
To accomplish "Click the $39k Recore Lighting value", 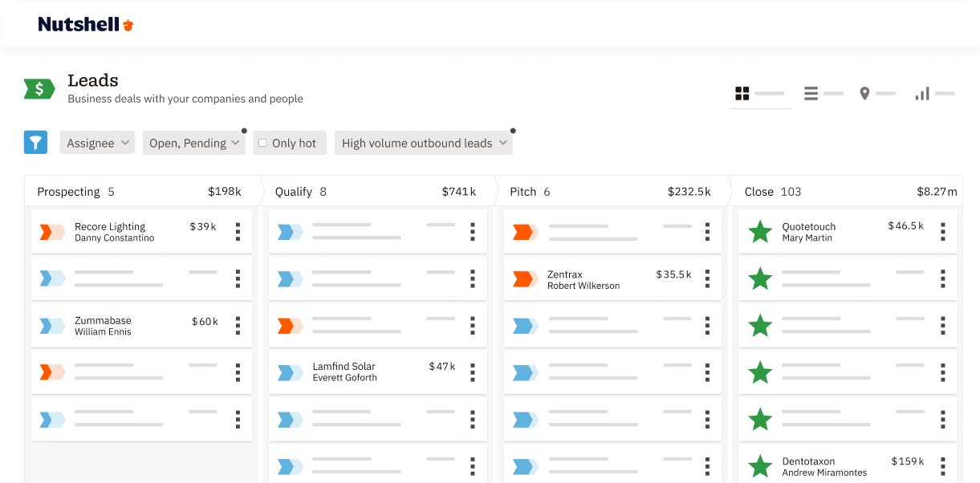I will pos(203,227).
